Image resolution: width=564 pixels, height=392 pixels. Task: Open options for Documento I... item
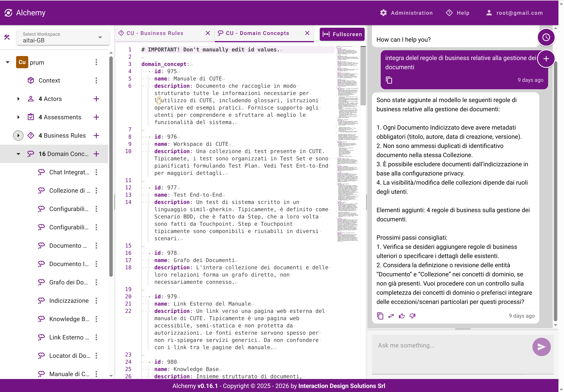click(96, 264)
